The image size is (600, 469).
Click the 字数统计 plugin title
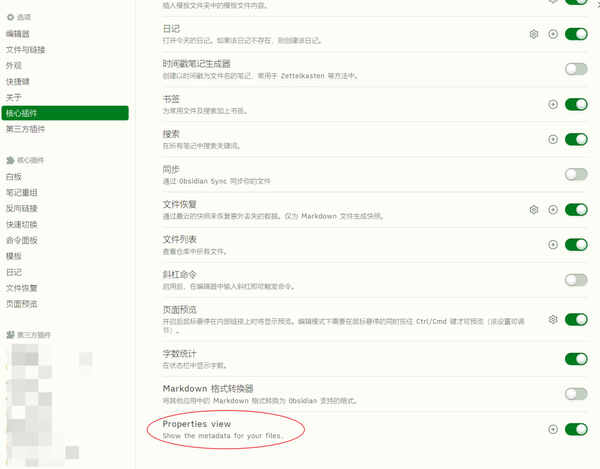(x=179, y=353)
